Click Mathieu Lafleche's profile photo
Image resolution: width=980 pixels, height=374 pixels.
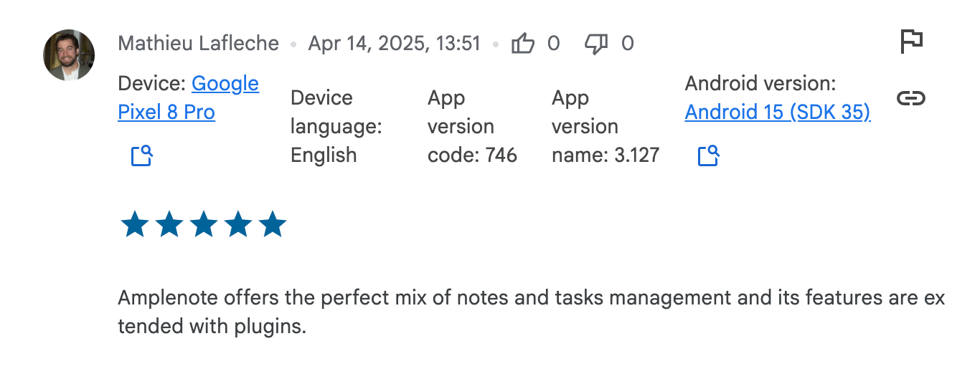click(69, 55)
